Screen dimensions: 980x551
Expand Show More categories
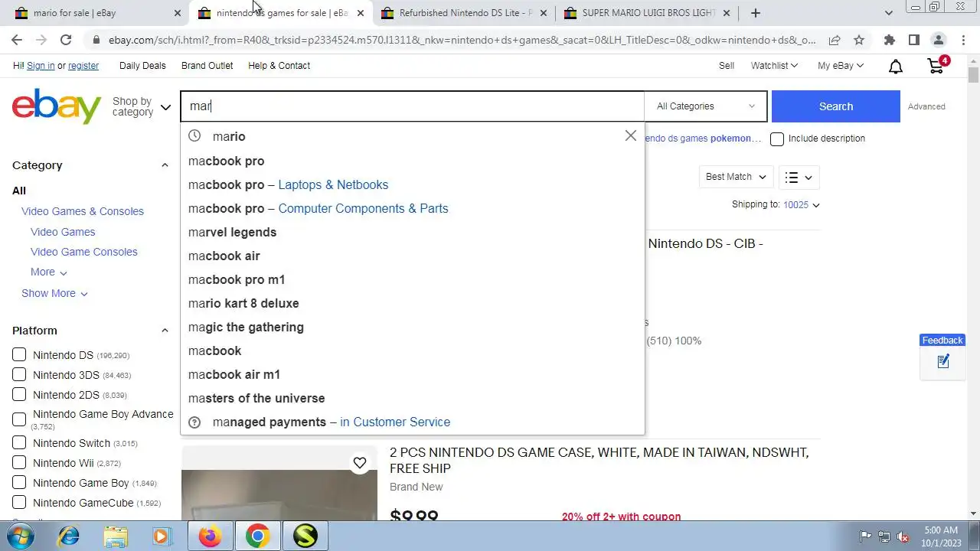click(x=54, y=293)
